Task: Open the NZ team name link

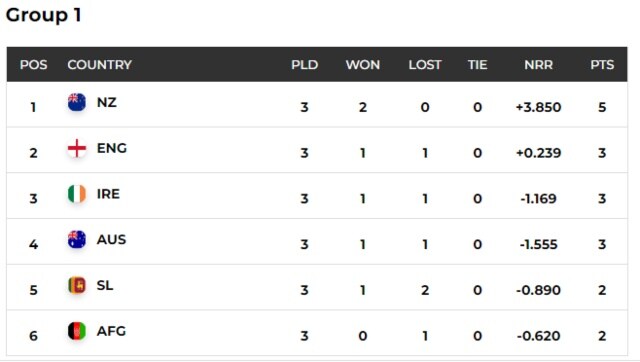Action: 107,102
